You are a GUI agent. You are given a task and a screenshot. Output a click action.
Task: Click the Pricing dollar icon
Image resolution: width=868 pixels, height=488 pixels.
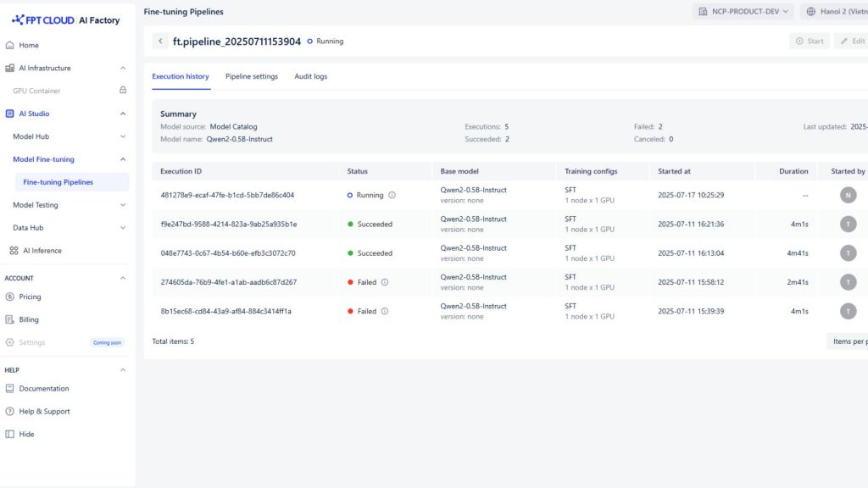(9, 297)
